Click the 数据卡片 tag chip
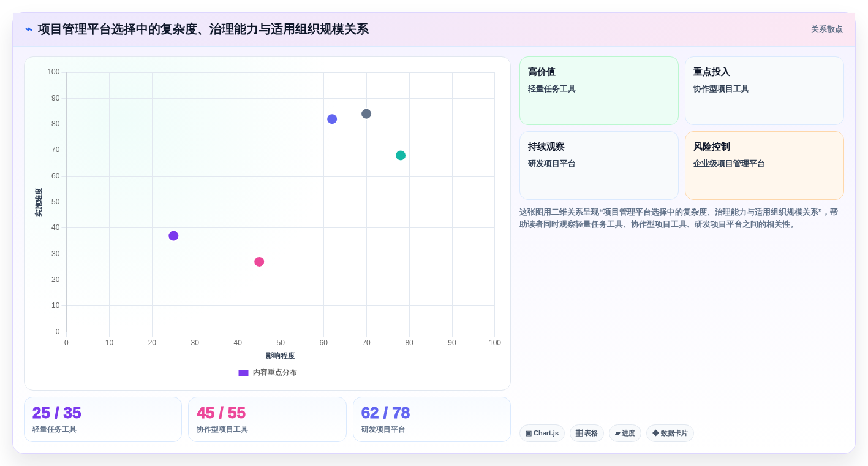 [x=670, y=434]
